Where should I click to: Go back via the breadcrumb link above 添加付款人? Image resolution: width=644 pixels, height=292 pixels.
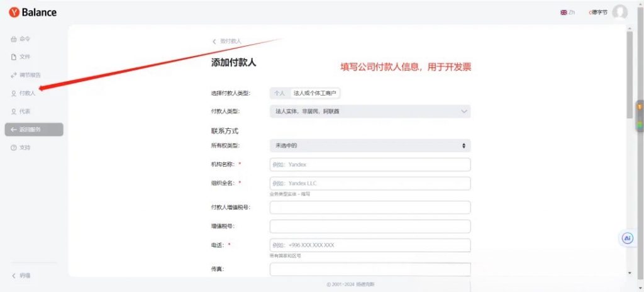[x=226, y=41]
